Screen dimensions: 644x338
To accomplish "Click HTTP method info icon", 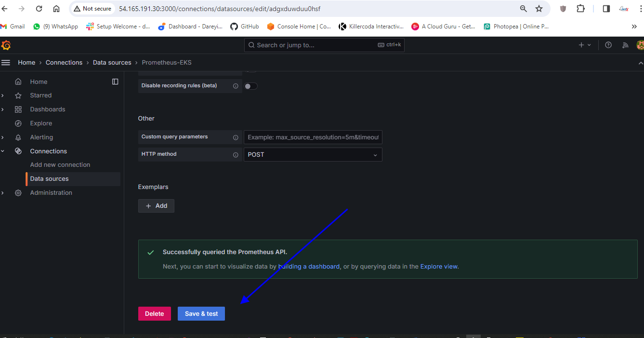I will point(236,155).
